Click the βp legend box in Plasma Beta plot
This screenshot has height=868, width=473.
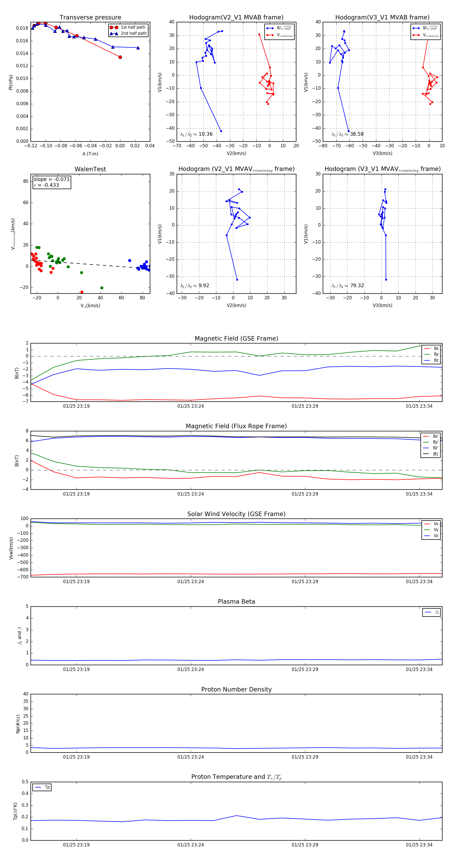point(431,612)
